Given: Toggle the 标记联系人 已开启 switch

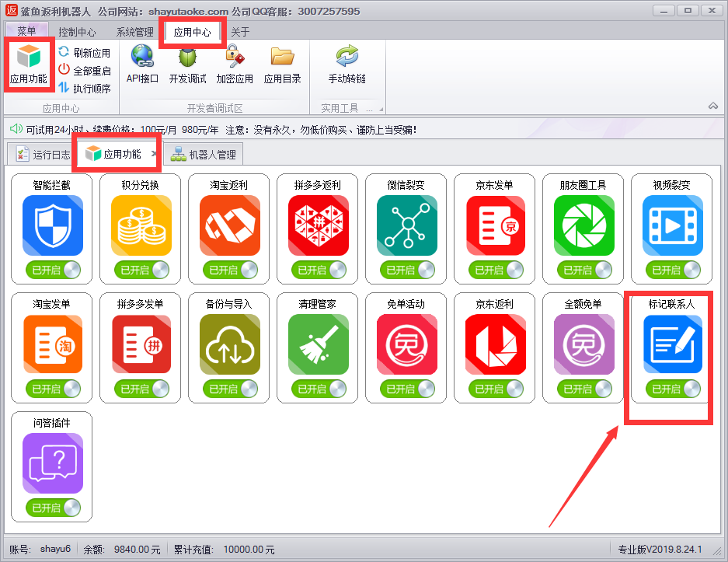Looking at the screenshot, I should click(x=674, y=389).
